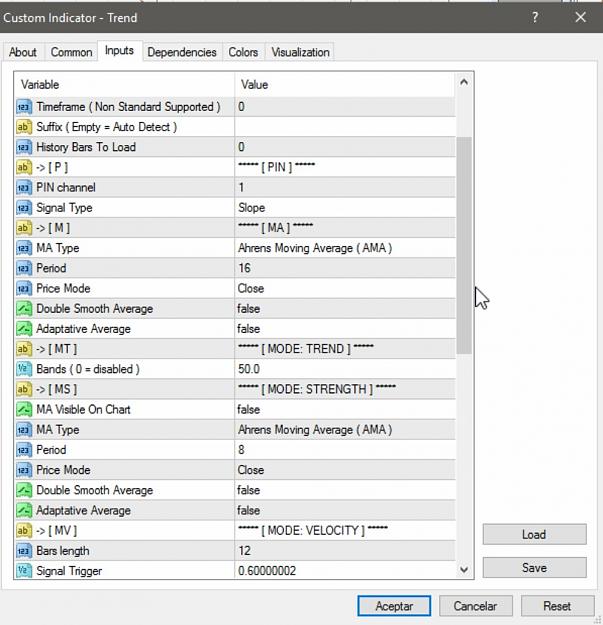Screen dimensions: 603x625
Task: Open the first Price Mode Close dropdown
Action: (x=345, y=288)
